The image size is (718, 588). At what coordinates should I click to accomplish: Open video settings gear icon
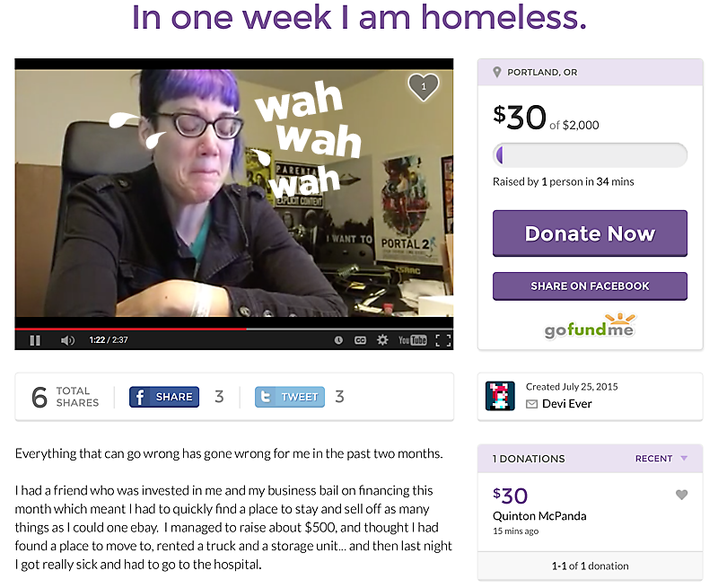pyautogui.click(x=382, y=340)
